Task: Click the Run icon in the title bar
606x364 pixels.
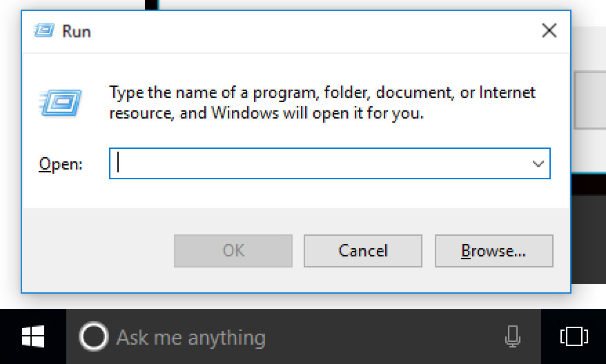Action: 44,31
